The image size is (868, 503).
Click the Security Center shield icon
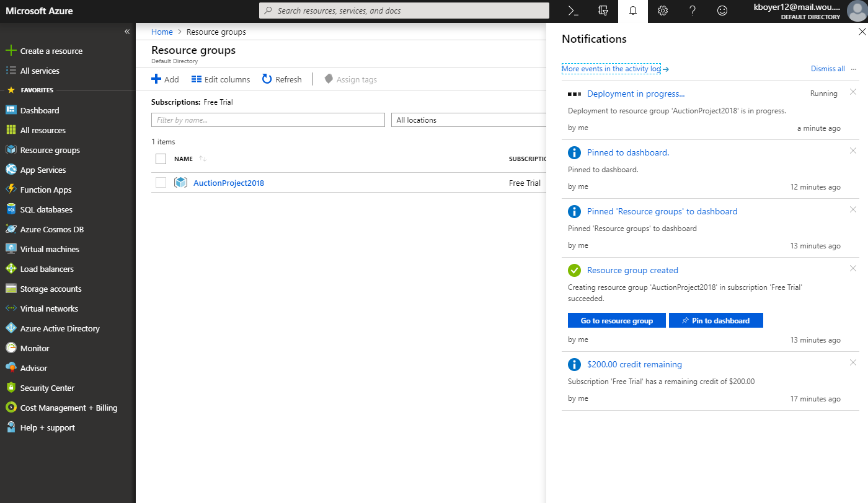(11, 388)
